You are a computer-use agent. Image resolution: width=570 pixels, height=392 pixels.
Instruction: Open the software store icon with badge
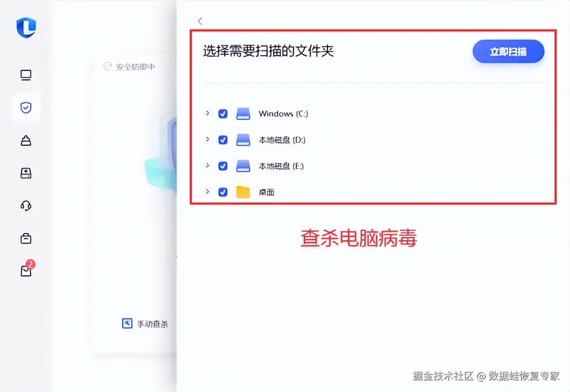pyautogui.click(x=27, y=269)
